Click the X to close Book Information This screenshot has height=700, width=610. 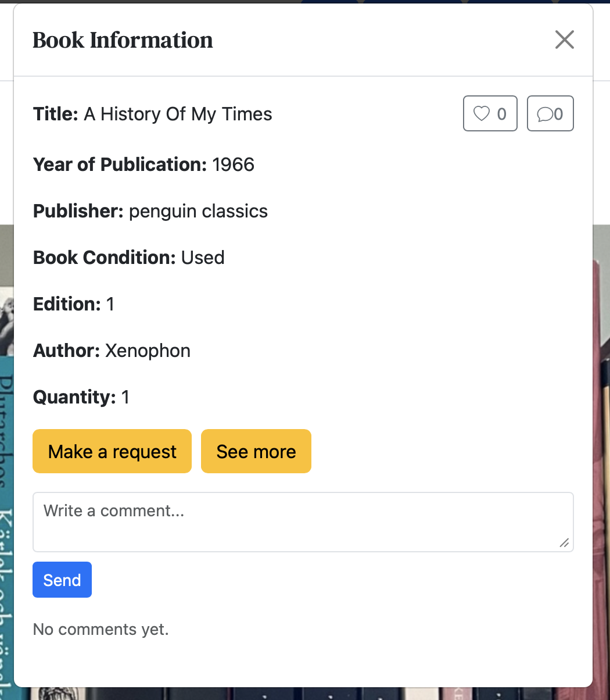click(x=564, y=40)
